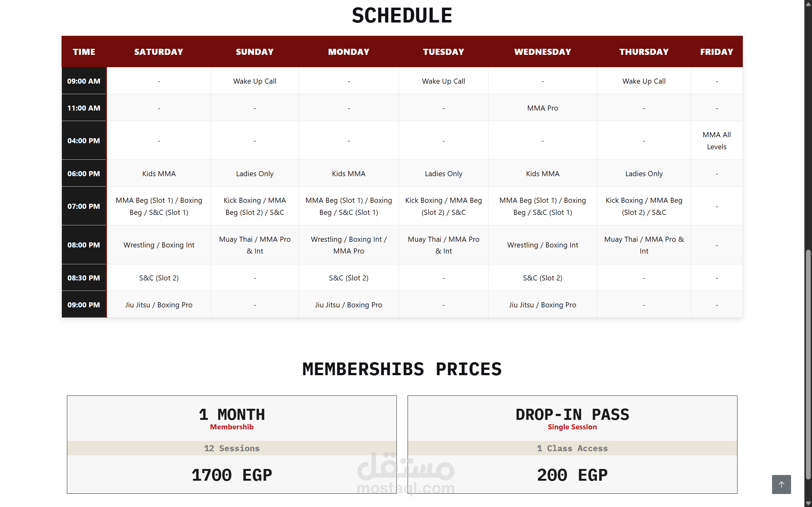Click the back-to-top arrow button
This screenshot has width=812, height=507.
[x=781, y=484]
